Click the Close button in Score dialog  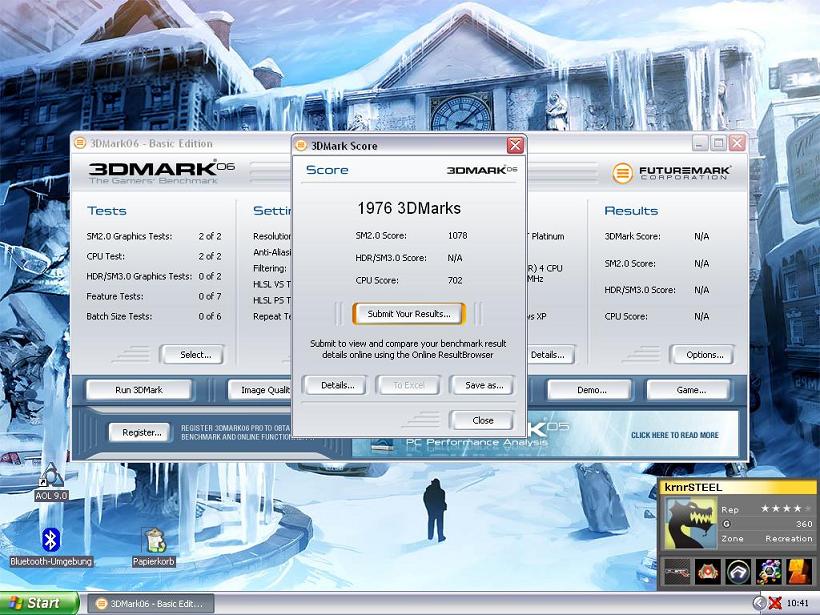point(482,420)
